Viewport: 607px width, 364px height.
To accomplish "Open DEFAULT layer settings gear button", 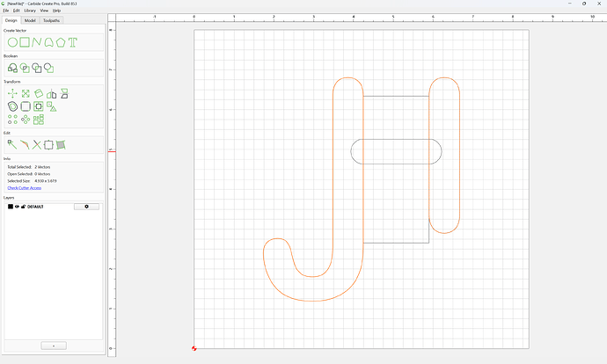I will (x=86, y=207).
